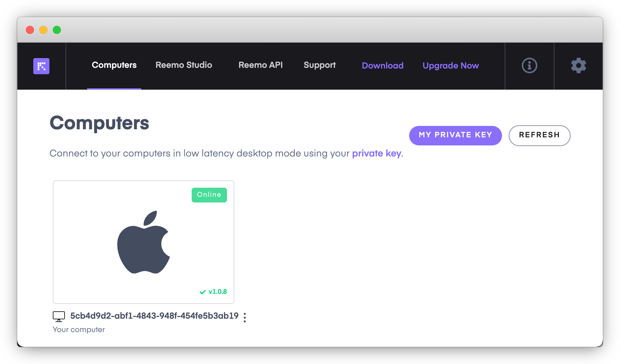Click the green checkmark next to v1.0.8
620x364 pixels.
(x=202, y=292)
